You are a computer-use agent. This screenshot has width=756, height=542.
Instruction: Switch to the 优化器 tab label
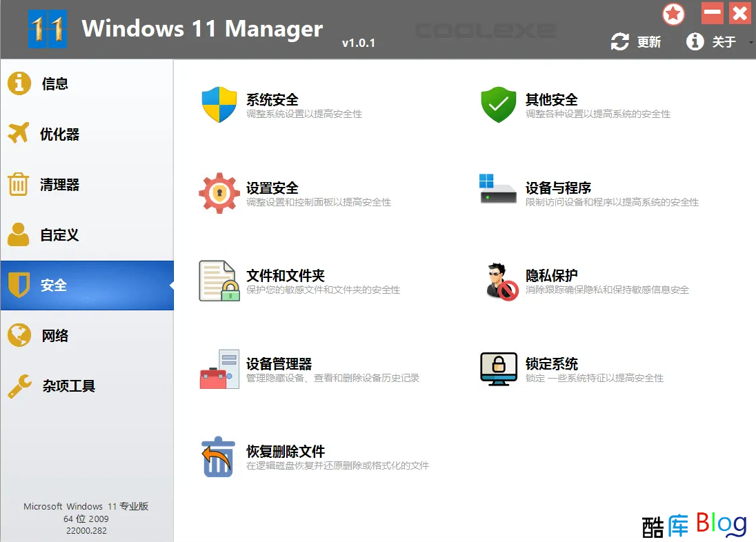point(60,134)
